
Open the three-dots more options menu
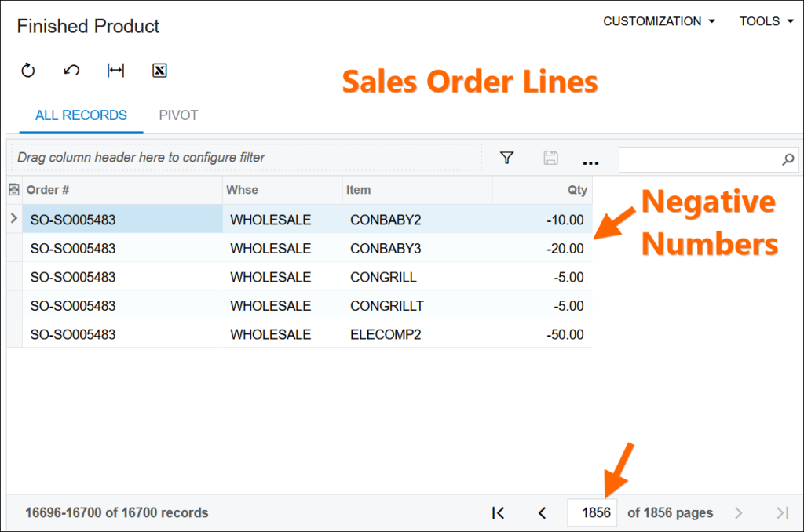click(x=591, y=161)
